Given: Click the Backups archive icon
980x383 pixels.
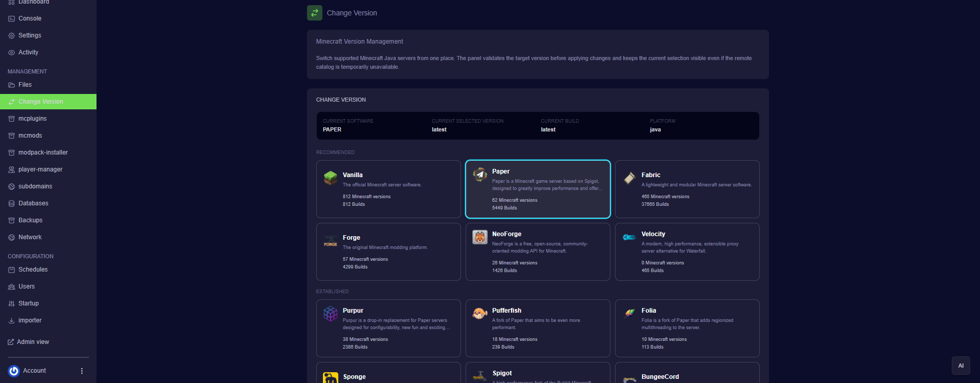Looking at the screenshot, I should [x=11, y=220].
